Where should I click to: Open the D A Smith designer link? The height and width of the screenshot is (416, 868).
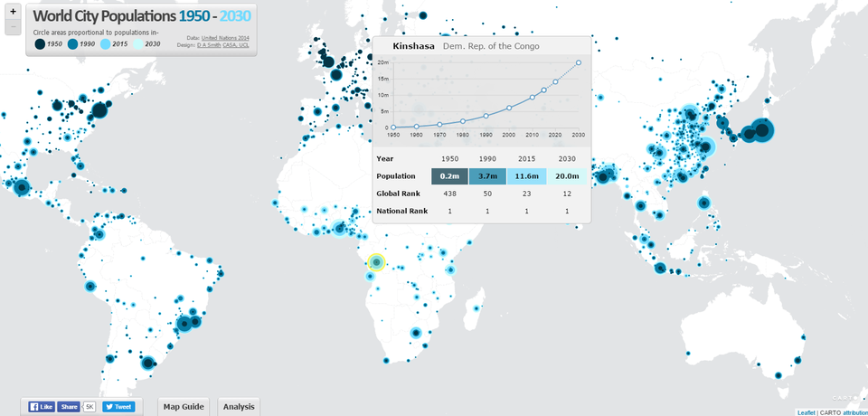[208, 43]
